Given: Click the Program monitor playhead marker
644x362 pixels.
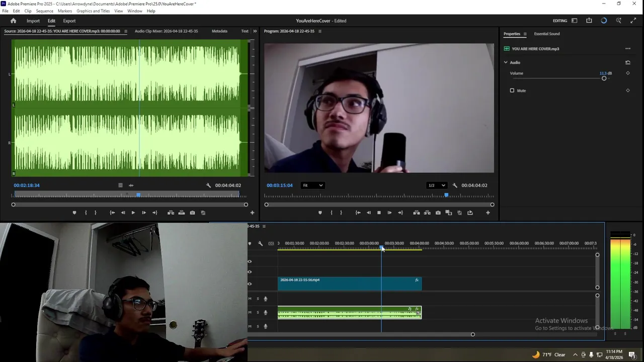Looking at the screenshot, I should (x=446, y=195).
